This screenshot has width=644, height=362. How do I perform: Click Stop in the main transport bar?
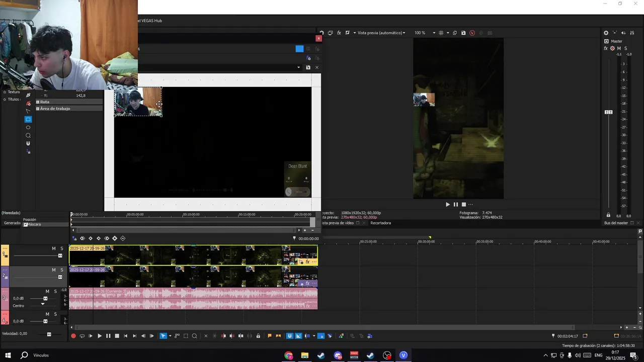tap(117, 336)
